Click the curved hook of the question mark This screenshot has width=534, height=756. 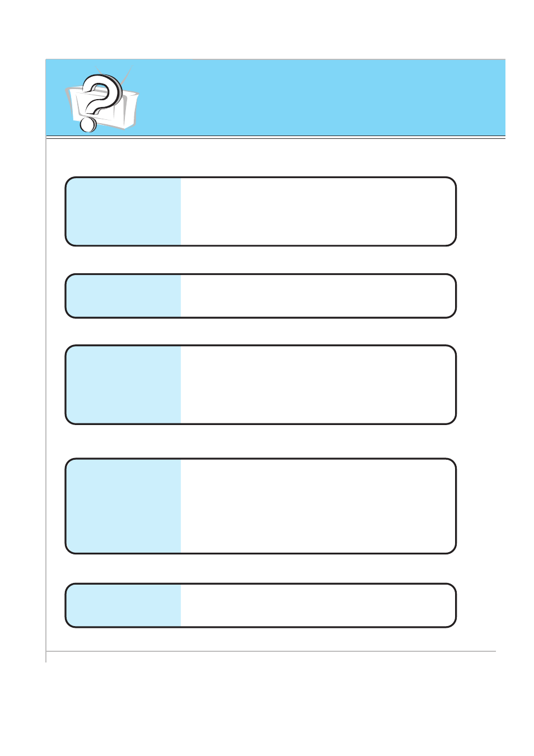click(x=102, y=92)
